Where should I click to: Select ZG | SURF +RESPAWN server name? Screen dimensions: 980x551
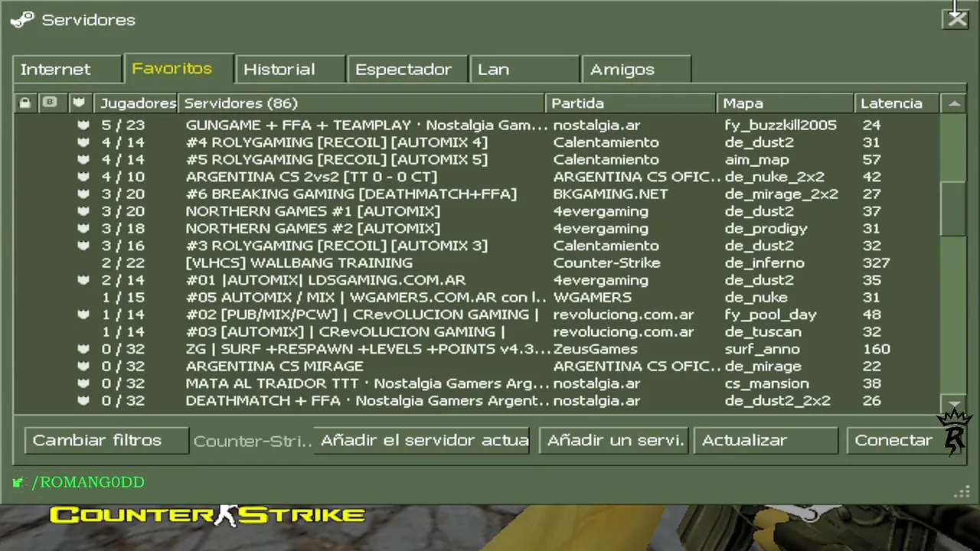tap(368, 349)
